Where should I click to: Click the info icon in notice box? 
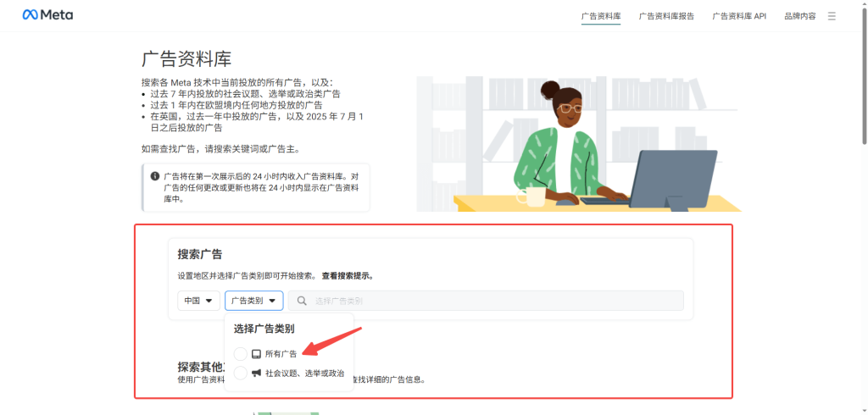pos(155,176)
